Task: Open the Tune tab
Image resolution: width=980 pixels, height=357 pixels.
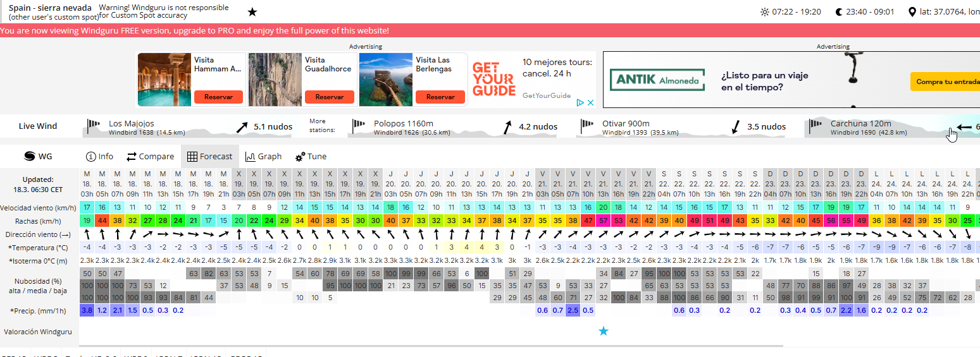Action: pyautogui.click(x=311, y=157)
